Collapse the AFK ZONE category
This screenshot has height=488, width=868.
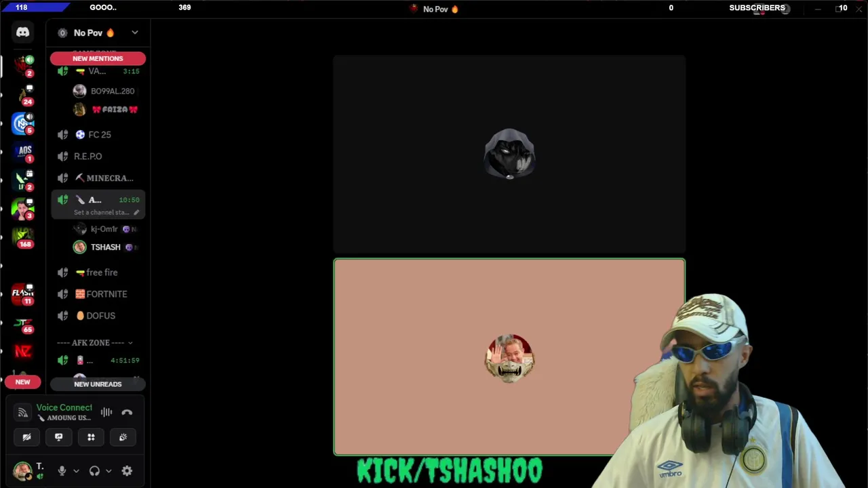(95, 343)
